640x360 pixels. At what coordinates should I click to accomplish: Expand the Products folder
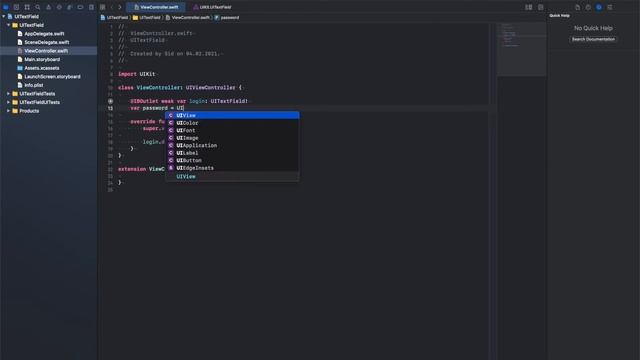[x=9, y=111]
